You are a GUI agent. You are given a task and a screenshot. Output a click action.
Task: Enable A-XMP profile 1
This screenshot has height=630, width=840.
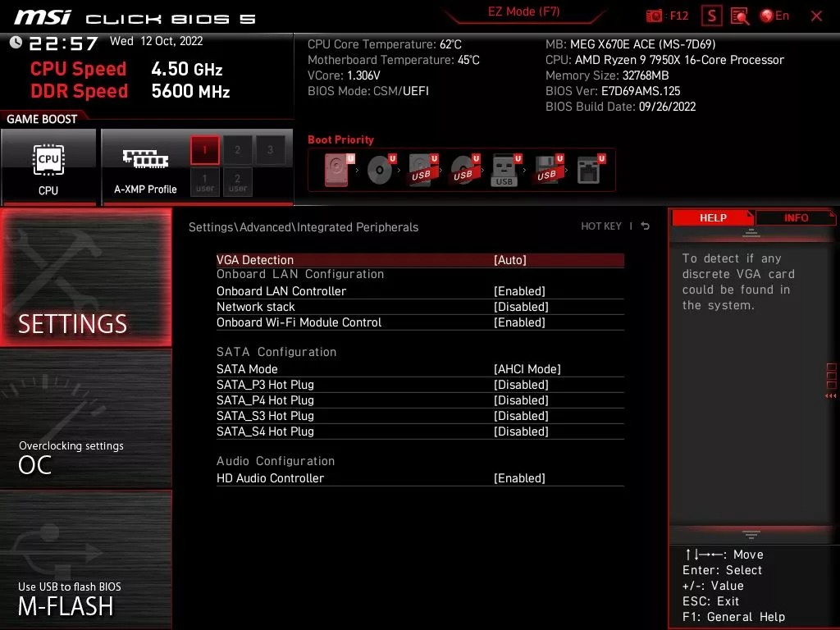point(204,150)
